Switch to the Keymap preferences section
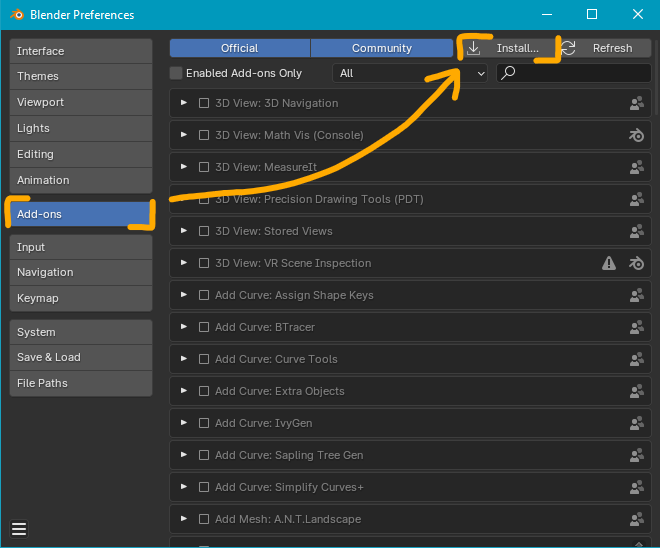Image resolution: width=660 pixels, height=548 pixels. tap(81, 298)
